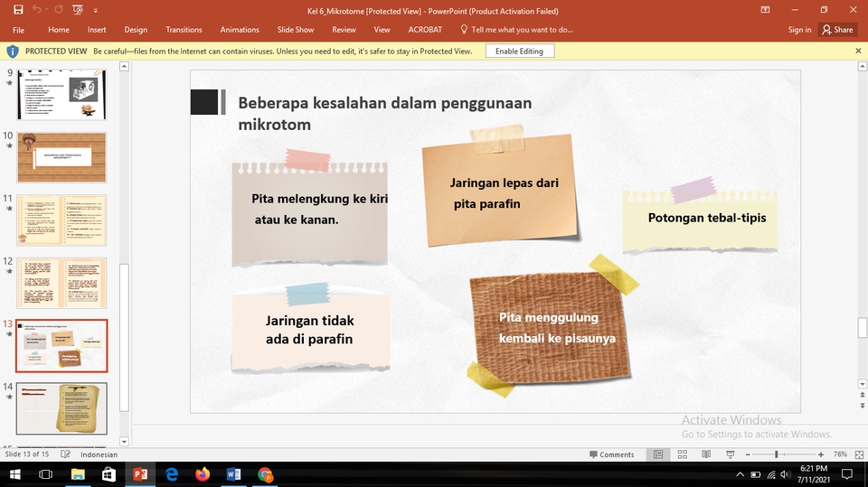Click slide area scroll down arrow
Image resolution: width=868 pixels, height=487 pixels.
(x=862, y=384)
